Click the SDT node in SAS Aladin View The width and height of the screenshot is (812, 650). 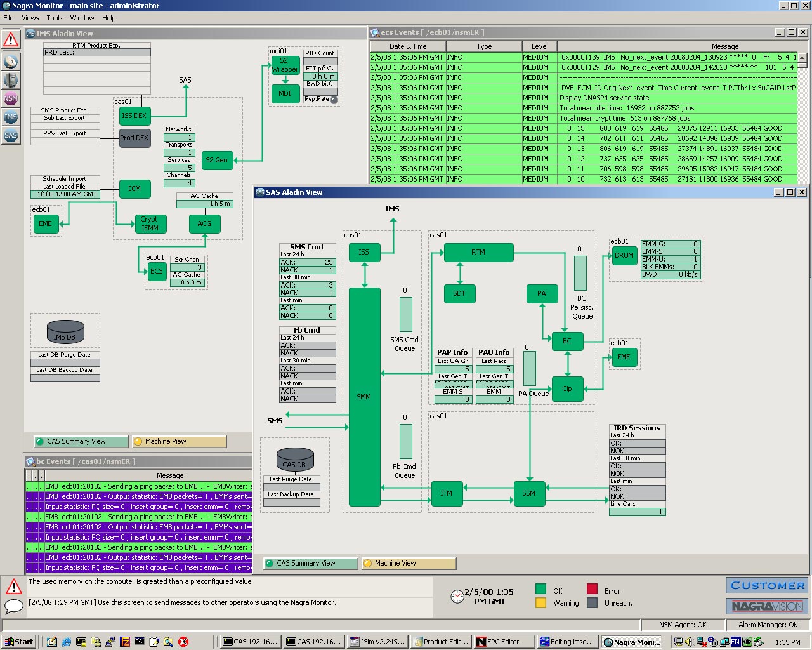(x=459, y=293)
